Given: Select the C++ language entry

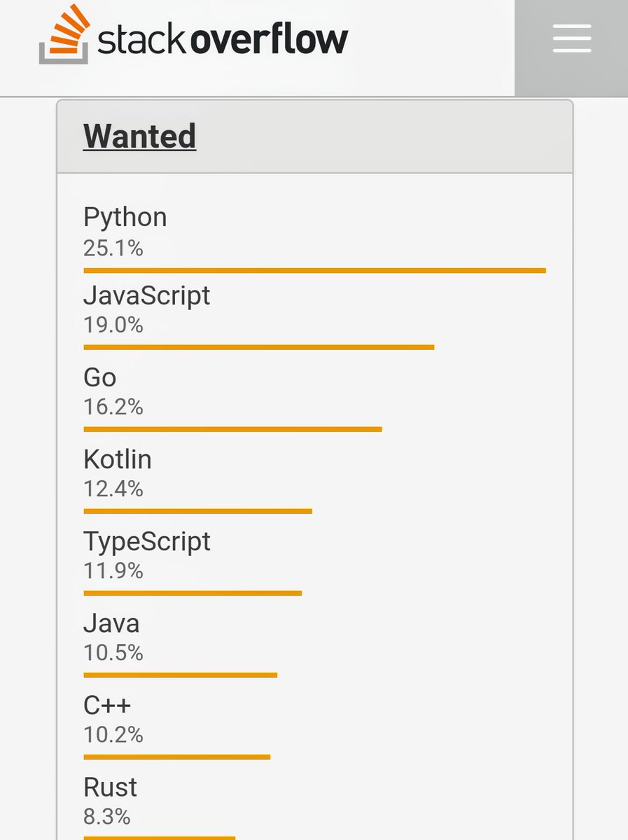Looking at the screenshot, I should click(x=106, y=706).
